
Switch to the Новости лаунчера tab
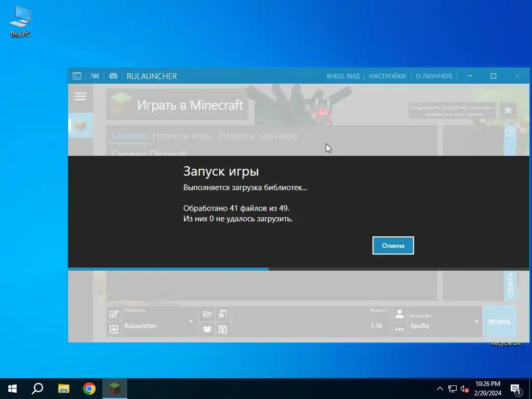(258, 136)
